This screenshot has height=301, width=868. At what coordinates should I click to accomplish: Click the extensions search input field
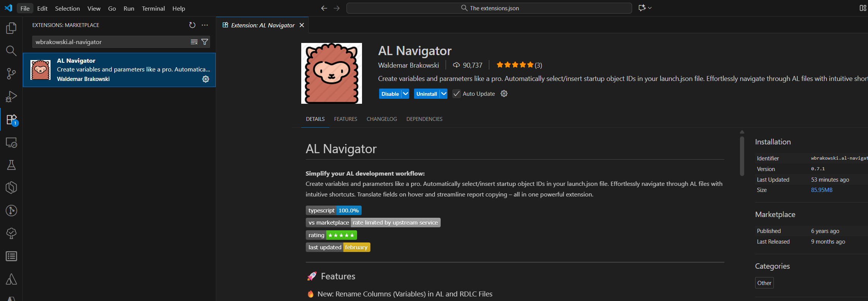click(x=112, y=42)
